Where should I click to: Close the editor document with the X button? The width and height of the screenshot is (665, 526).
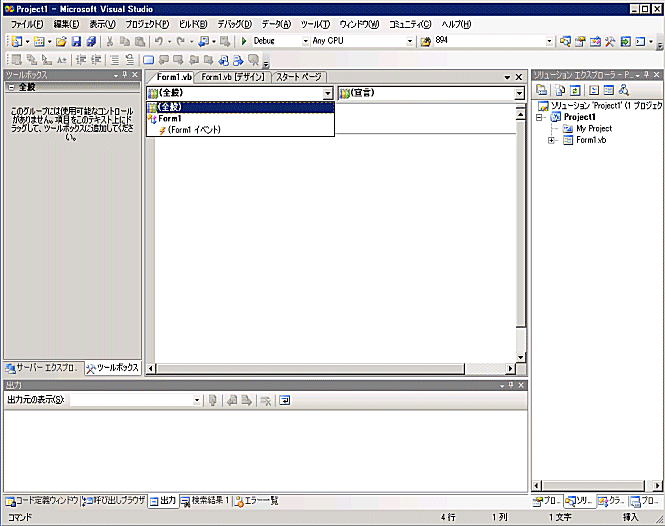(519, 77)
